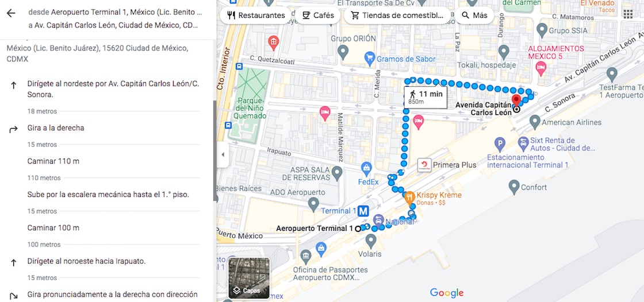This screenshot has width=644, height=302.
Task: Switch map layers with Capas thumbnail
Action: coord(249,278)
